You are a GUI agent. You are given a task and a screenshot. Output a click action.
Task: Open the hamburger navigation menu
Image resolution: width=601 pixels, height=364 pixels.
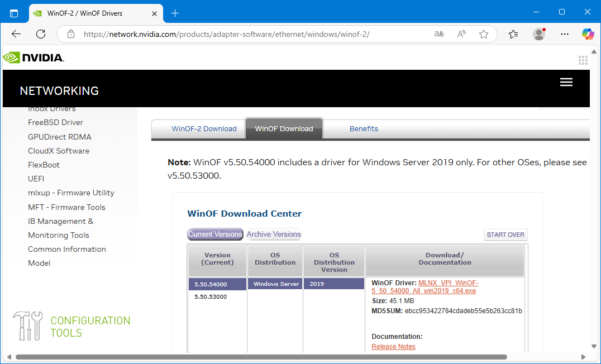[x=566, y=82]
